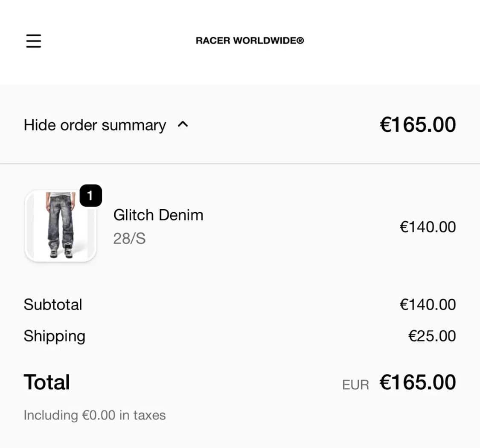The image size is (480, 448).
Task: Select the Glitch Denim product name
Action: pyautogui.click(x=158, y=215)
